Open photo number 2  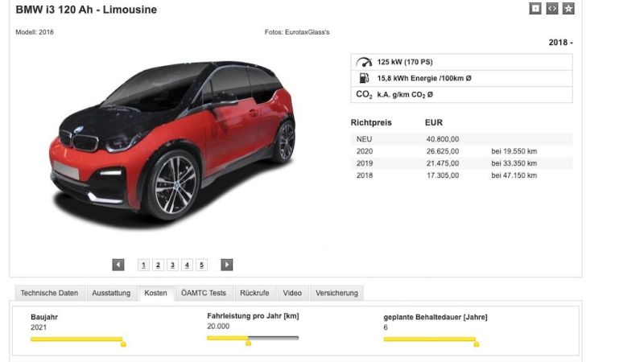158,265
